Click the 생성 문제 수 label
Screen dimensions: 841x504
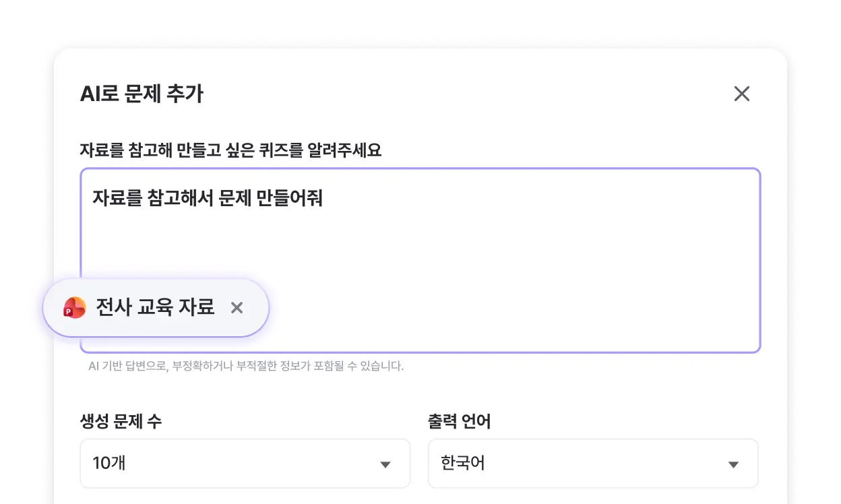tap(121, 422)
